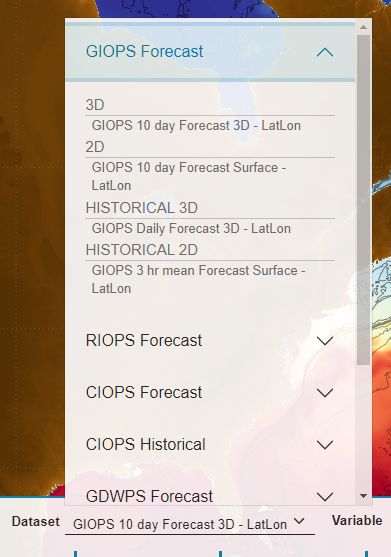Collapse the GIOPS Forecast section header
This screenshot has height=557, width=391.
click(210, 52)
